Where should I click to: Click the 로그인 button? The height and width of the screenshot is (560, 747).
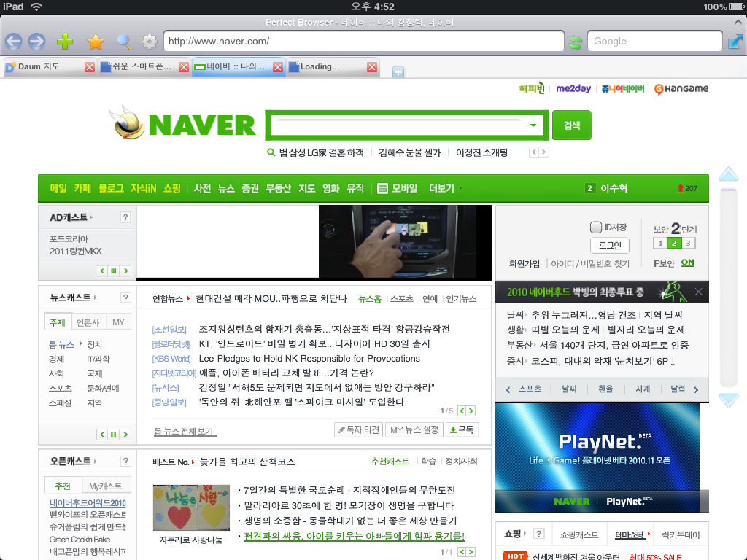[x=610, y=245]
